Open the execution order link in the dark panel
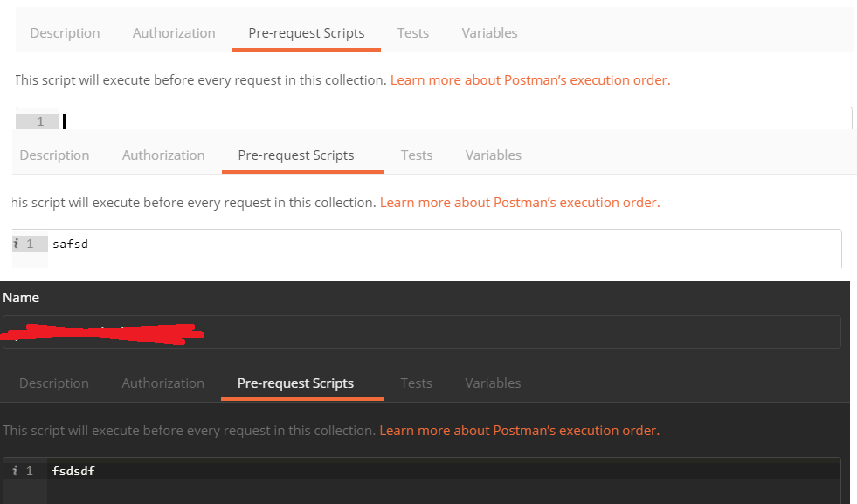This screenshot has height=504, width=857. pyautogui.click(x=518, y=430)
